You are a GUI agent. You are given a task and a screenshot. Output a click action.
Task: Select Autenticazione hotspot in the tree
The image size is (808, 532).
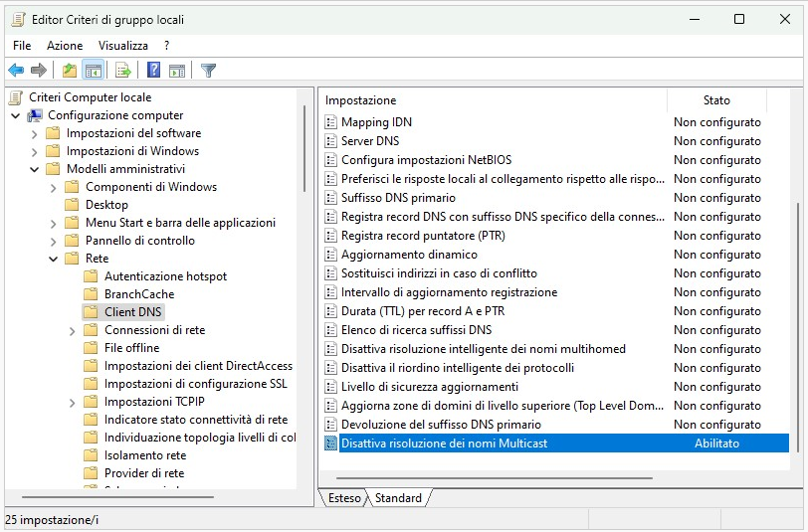165,276
